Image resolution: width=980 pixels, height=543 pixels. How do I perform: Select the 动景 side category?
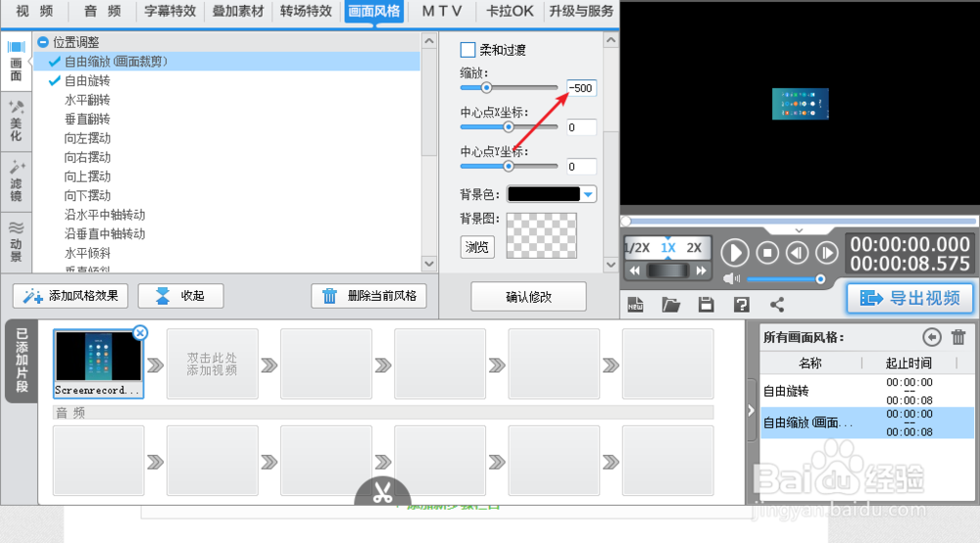tap(16, 241)
